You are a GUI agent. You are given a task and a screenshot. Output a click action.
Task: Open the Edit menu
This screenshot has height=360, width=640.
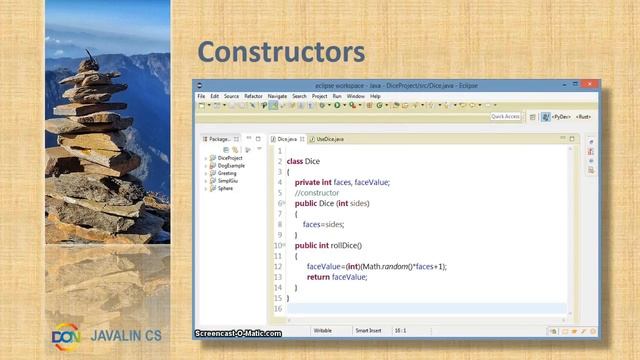pos(215,96)
